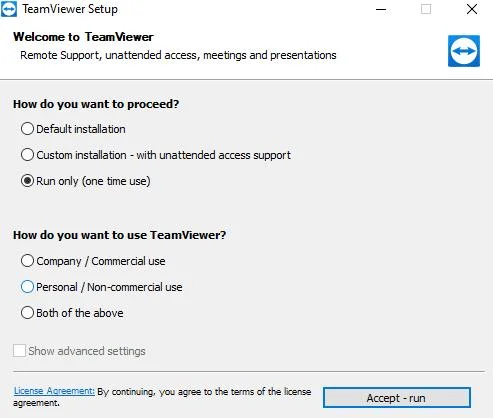The height and width of the screenshot is (418, 493).
Task: Minimize the TeamViewer Setup window
Action: click(x=381, y=9)
